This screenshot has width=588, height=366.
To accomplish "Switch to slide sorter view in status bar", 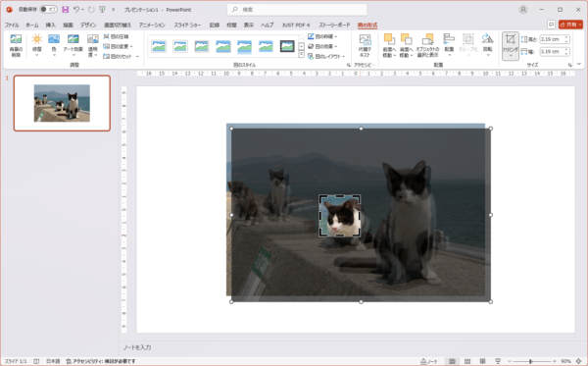I will point(467,361).
